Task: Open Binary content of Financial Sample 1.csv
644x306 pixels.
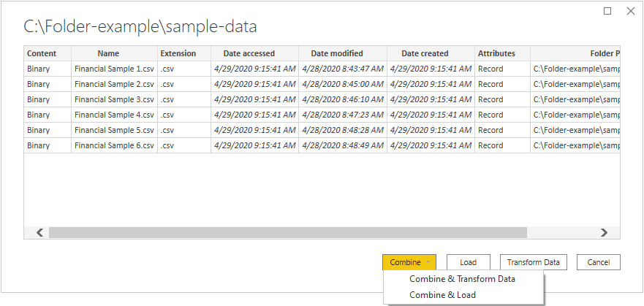Action: pyautogui.click(x=38, y=69)
